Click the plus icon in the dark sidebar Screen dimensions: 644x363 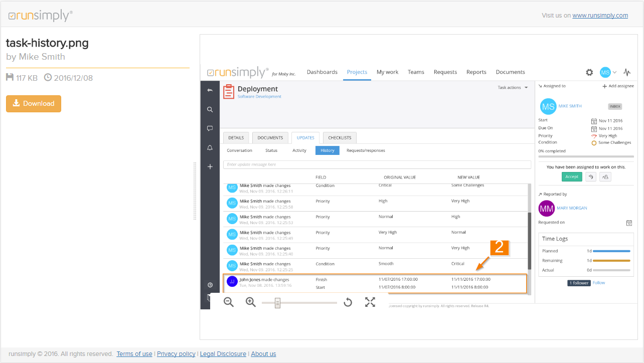click(210, 166)
